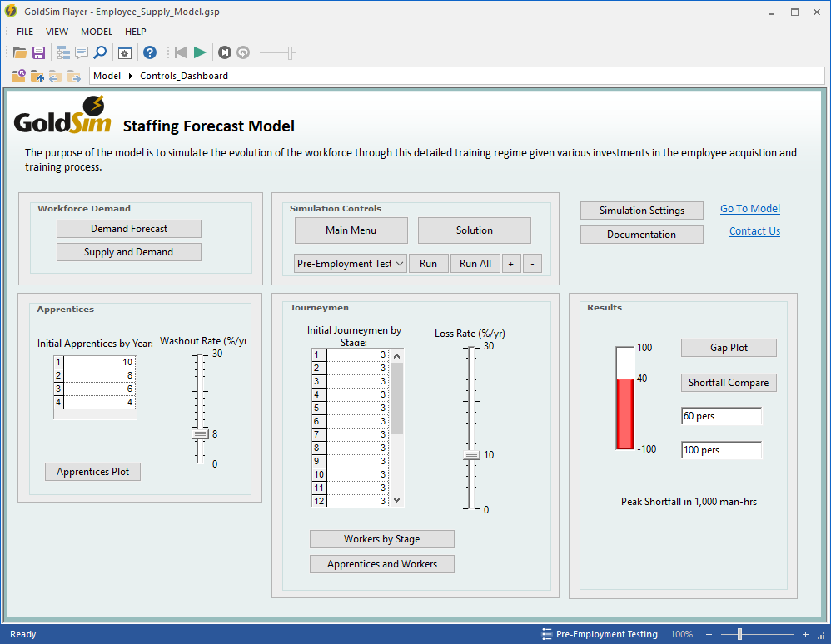This screenshot has height=644, width=831.
Task: Click journeymen list scroll down arrow
Action: 397,500
